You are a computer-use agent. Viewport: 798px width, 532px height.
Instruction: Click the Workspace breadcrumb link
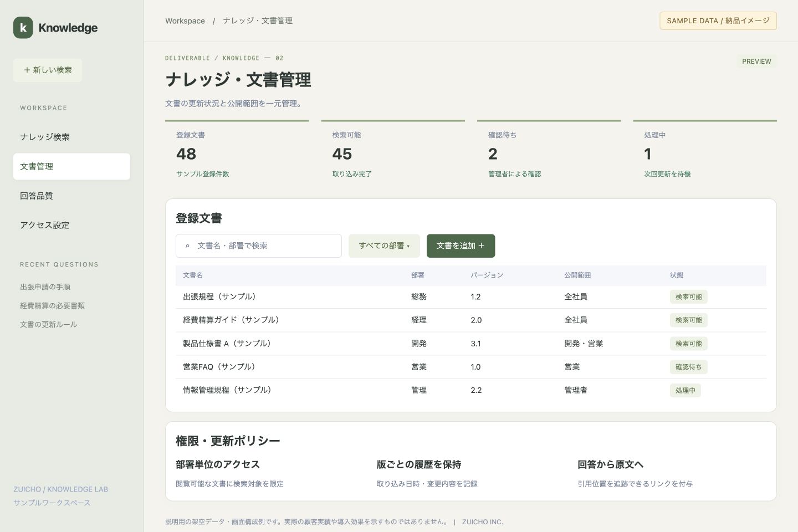(x=185, y=21)
